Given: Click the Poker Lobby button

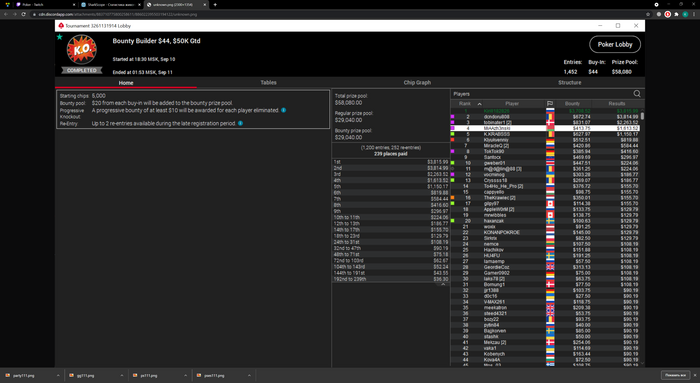Looking at the screenshot, I should coord(615,44).
